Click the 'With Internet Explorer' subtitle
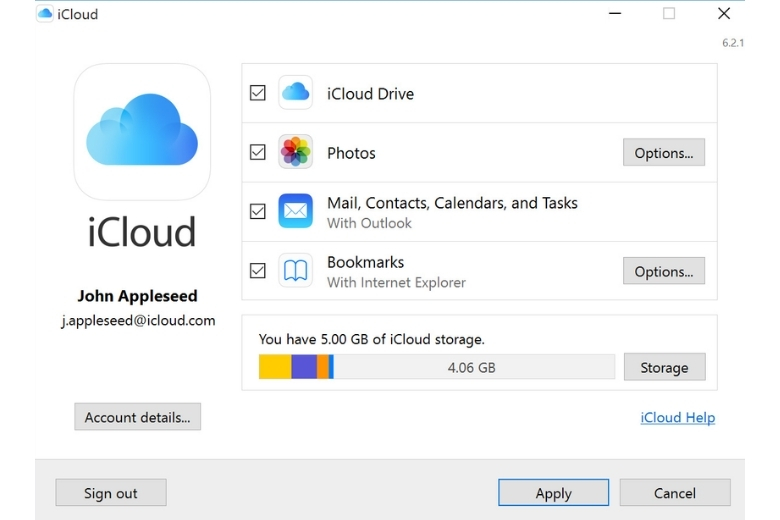The width and height of the screenshot is (780, 520). tap(396, 283)
